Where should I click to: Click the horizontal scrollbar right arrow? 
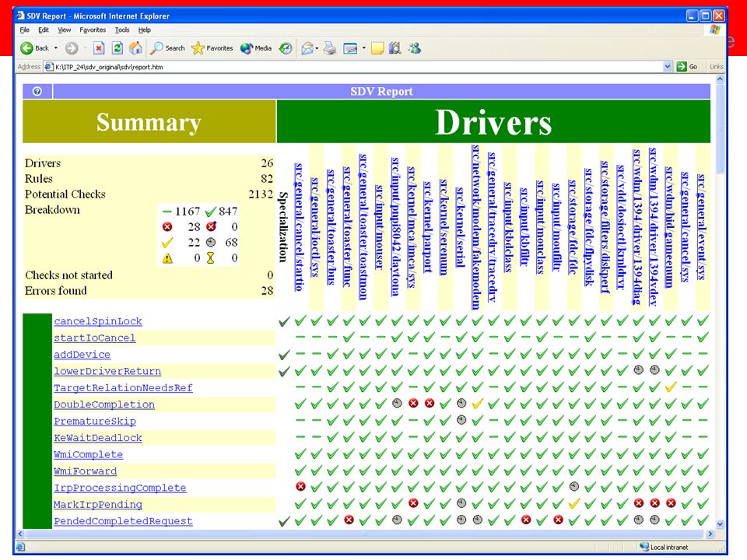710,534
